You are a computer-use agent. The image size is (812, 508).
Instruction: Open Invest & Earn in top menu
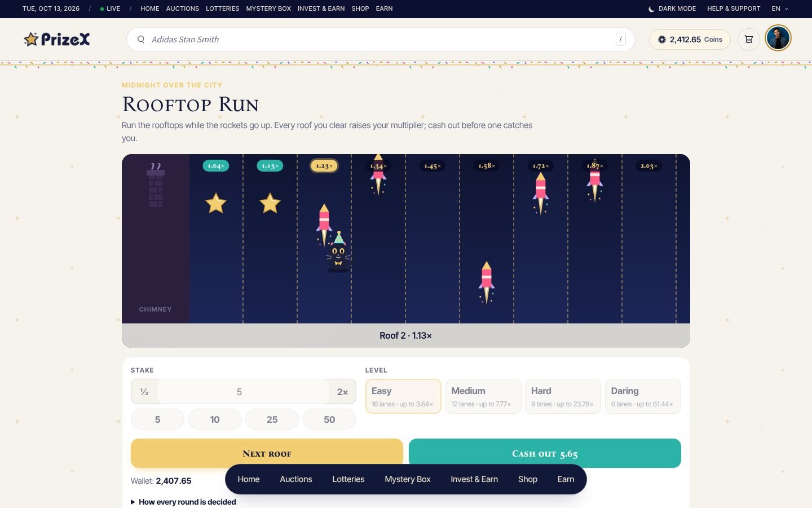[x=321, y=8]
